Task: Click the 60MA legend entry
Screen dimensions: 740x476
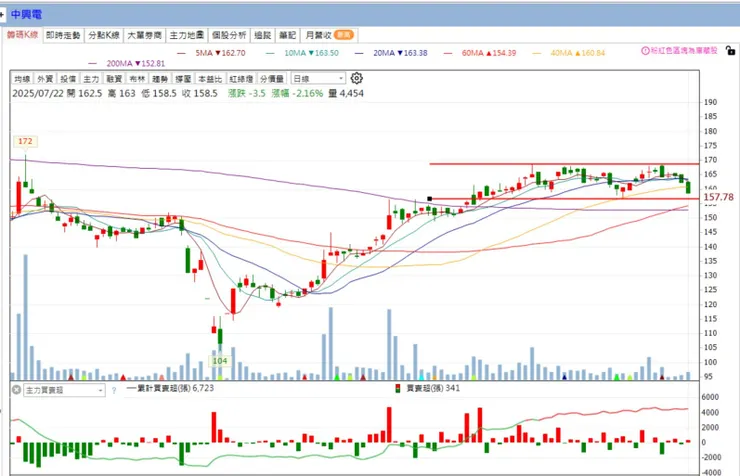Action: (x=480, y=53)
